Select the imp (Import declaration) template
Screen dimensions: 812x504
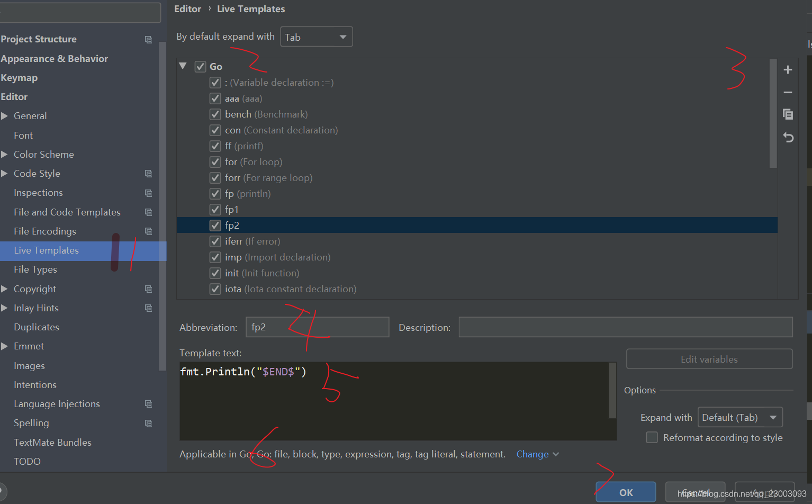click(477, 257)
